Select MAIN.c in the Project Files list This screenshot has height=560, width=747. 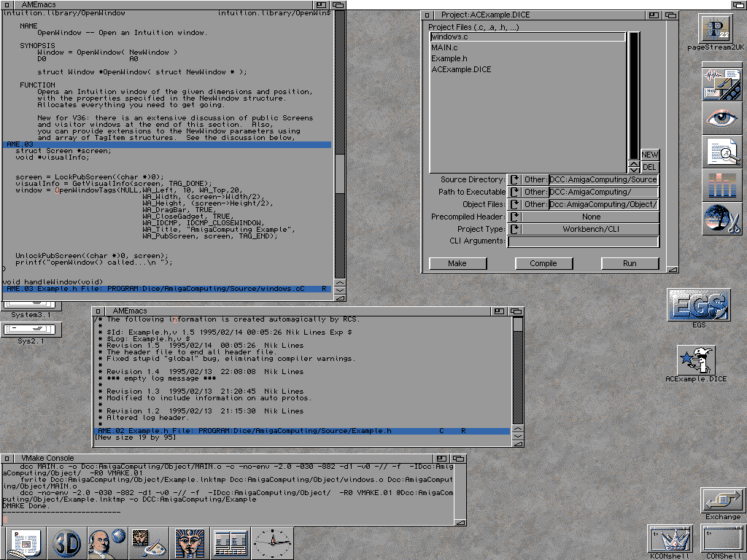coord(527,47)
